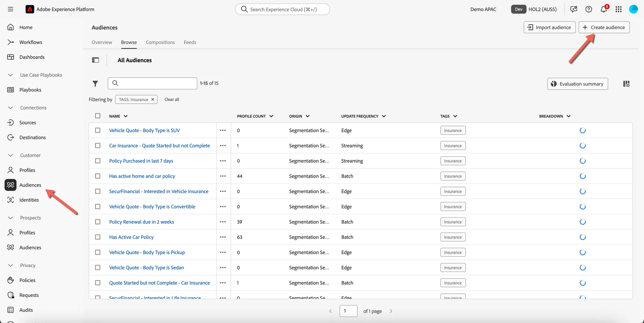Open Policies under Privacy
This screenshot has height=323, width=644.
[x=27, y=280]
